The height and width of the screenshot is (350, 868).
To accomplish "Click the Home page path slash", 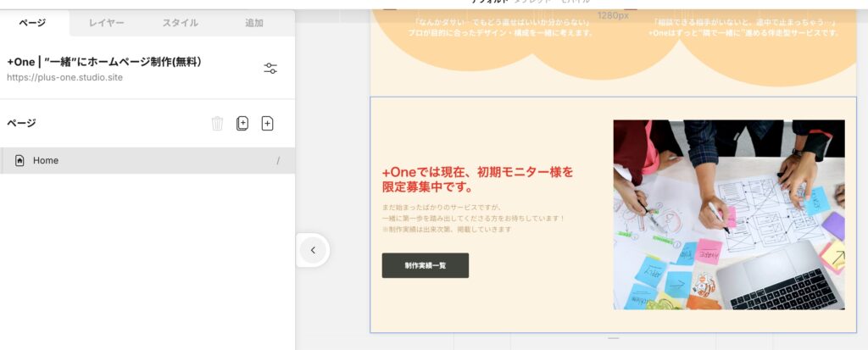I will [x=278, y=161].
